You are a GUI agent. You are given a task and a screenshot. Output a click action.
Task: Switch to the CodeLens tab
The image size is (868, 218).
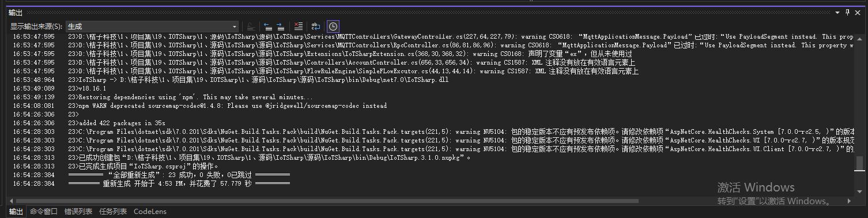[x=150, y=212]
